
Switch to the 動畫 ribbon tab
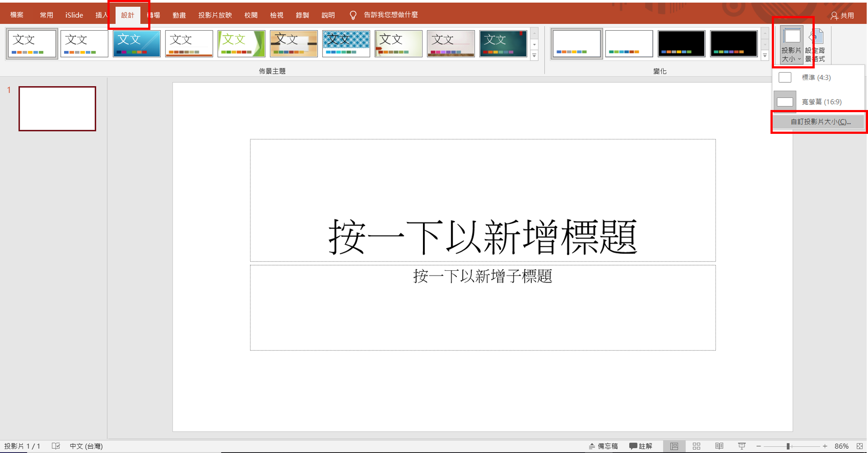pos(179,14)
